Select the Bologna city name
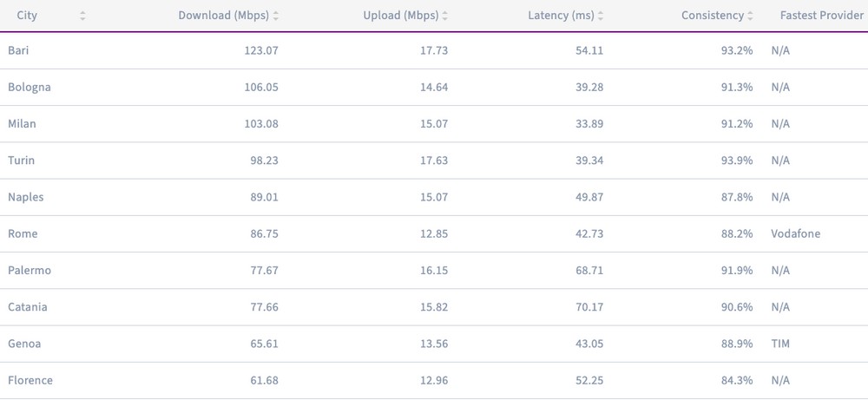This screenshot has width=868, height=400. pyautogui.click(x=29, y=87)
